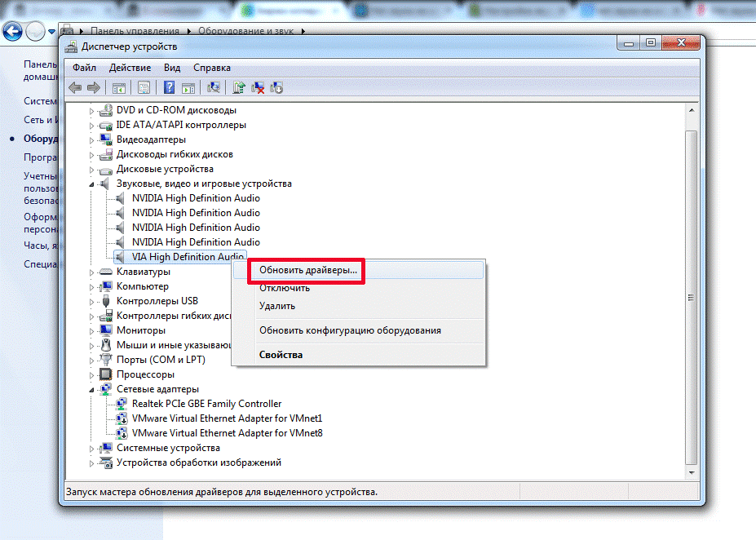Screen dimensions: 756x540
Task: Expand the Клавиатуры tree node
Action: coord(91,272)
